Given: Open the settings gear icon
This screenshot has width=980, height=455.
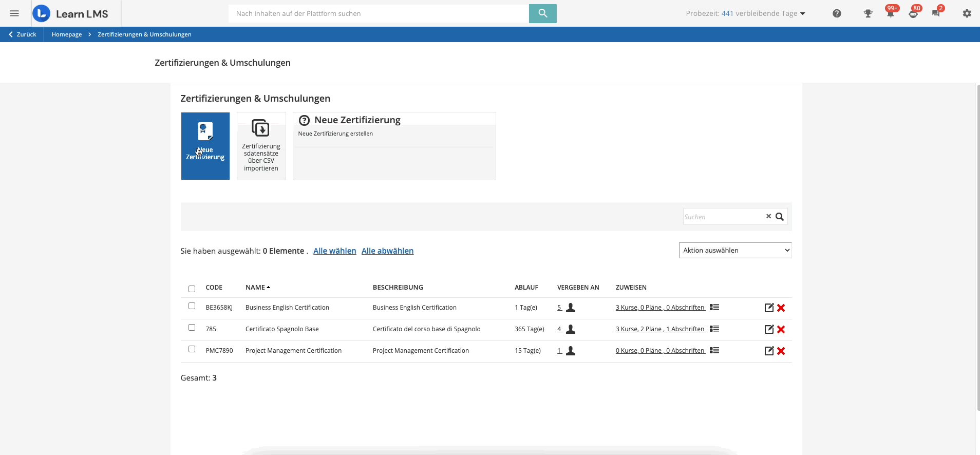Looking at the screenshot, I should click(x=967, y=13).
